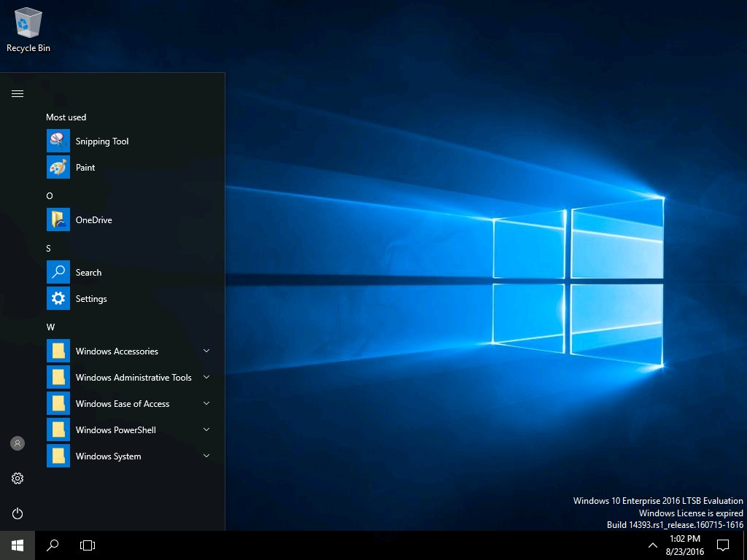
Task: Expand Windows PowerShell chevron arrow
Action: pos(206,429)
